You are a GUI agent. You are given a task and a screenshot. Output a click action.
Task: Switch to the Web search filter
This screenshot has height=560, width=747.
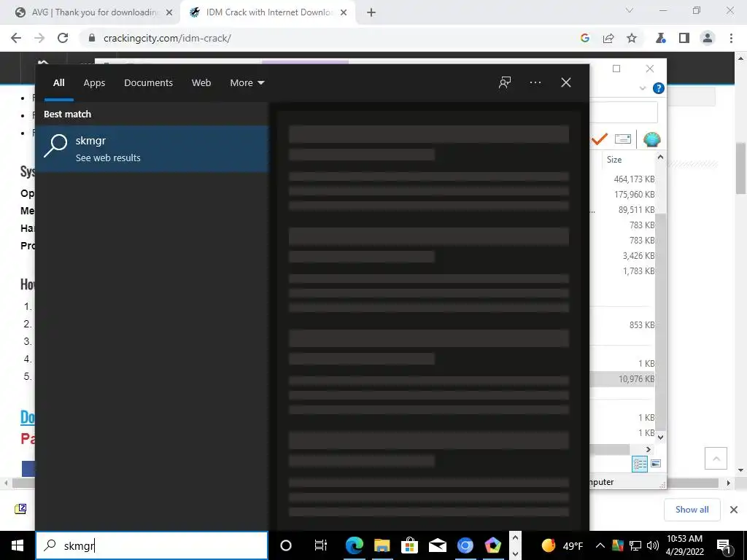click(201, 83)
